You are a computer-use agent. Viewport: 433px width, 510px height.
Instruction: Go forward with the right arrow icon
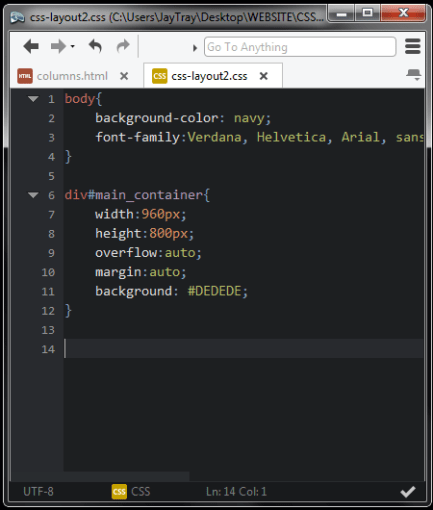tap(58, 46)
